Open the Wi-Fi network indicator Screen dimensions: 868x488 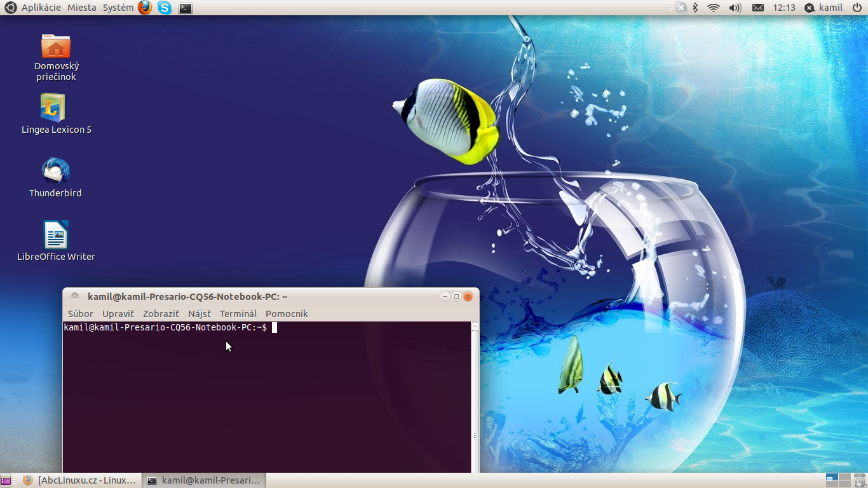(x=714, y=8)
